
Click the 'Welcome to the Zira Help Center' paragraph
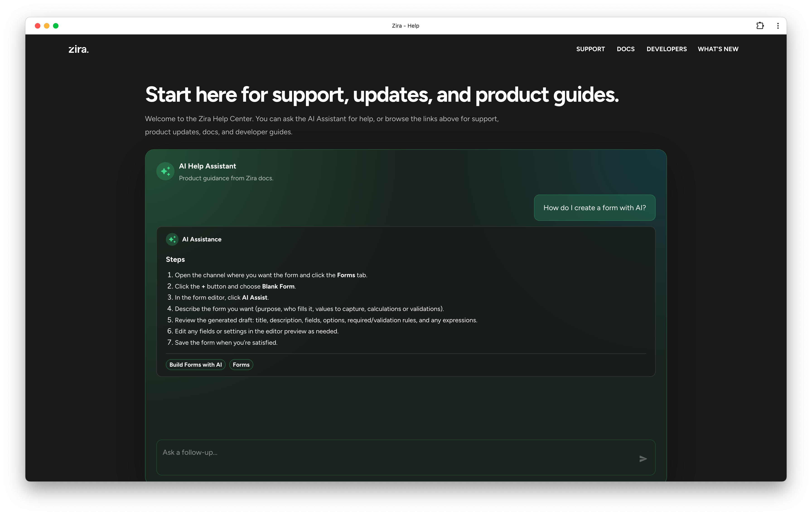point(322,125)
